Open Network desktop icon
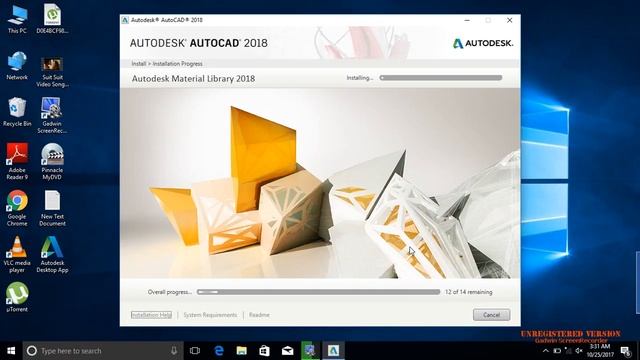 point(17,66)
